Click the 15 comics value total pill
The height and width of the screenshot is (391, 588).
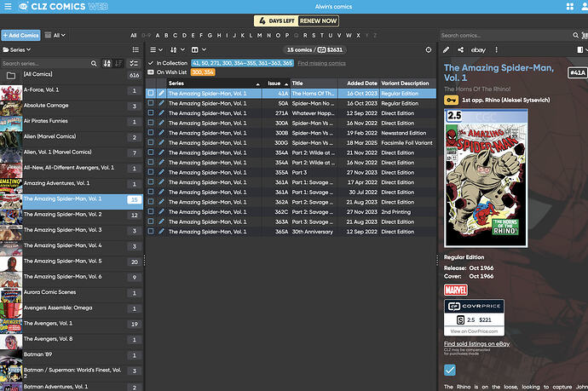(x=314, y=49)
